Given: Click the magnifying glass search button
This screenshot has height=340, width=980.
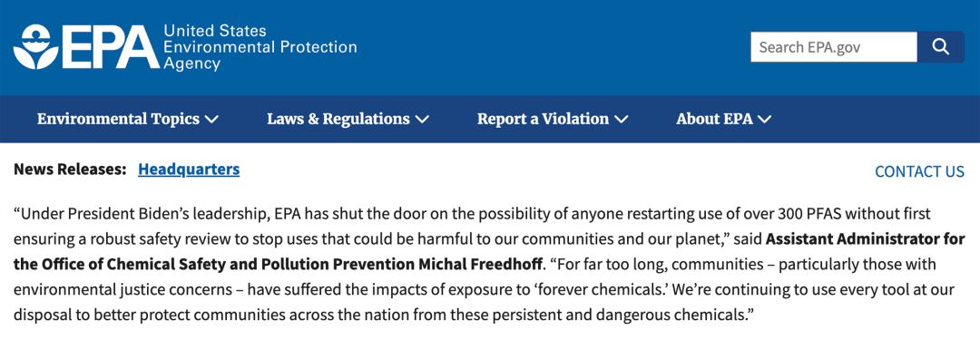Looking at the screenshot, I should click(941, 47).
